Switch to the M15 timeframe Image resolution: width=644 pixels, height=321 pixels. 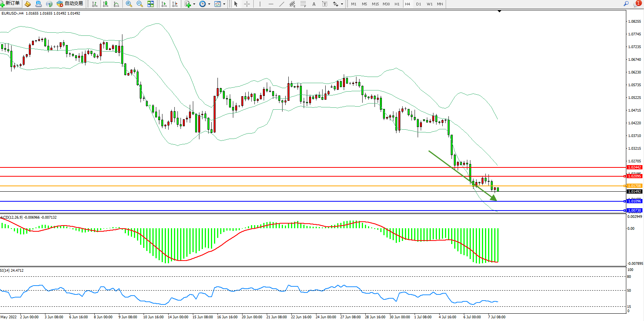tap(375, 4)
